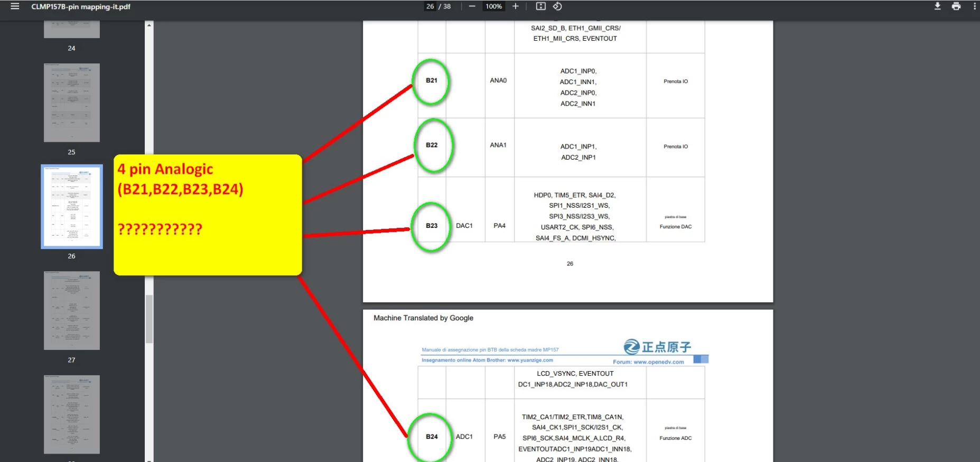
Task: Download the PDF file
Action: tap(937, 6)
